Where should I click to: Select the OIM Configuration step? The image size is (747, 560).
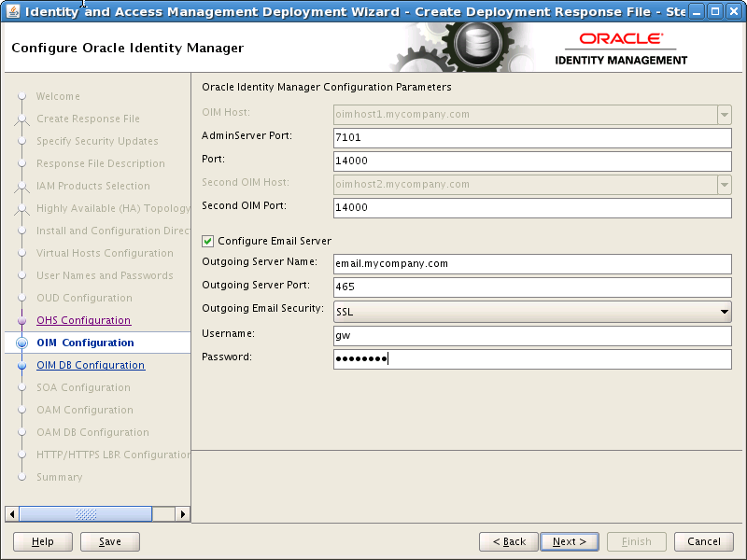85,343
